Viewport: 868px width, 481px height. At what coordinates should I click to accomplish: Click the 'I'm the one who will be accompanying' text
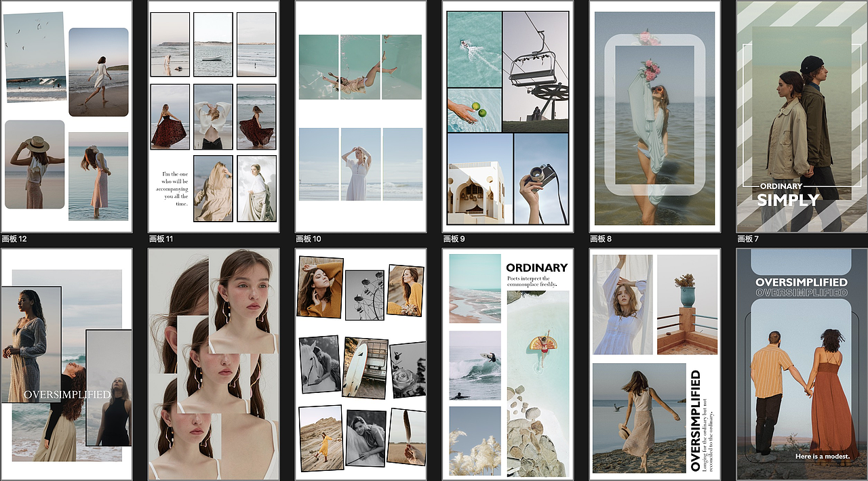[x=172, y=189]
